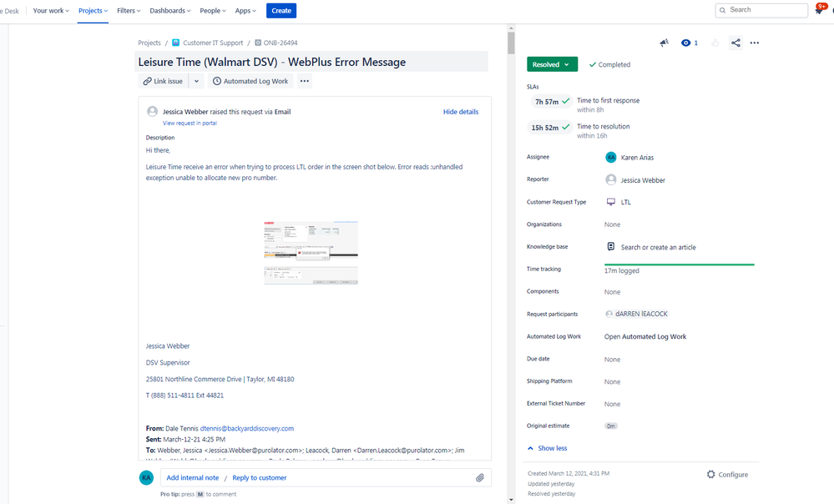This screenshot has height=504, width=834.
Task: Click the knowledge base article icon
Action: (x=611, y=247)
